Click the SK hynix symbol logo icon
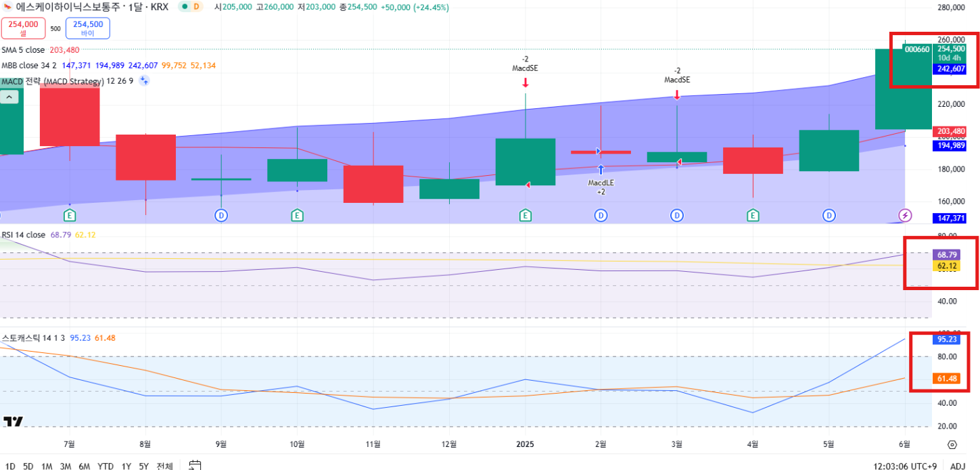The width and height of the screenshot is (980, 470). [7, 7]
